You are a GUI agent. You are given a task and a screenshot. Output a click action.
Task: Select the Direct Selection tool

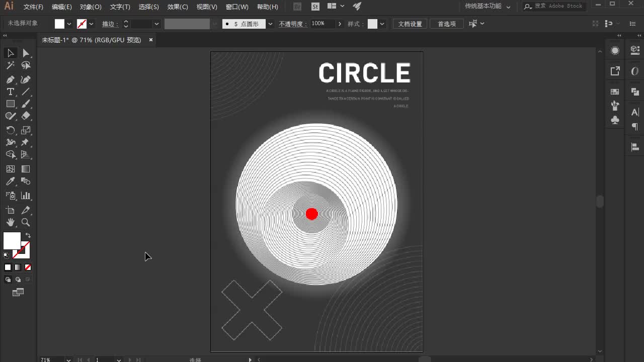coord(26,53)
